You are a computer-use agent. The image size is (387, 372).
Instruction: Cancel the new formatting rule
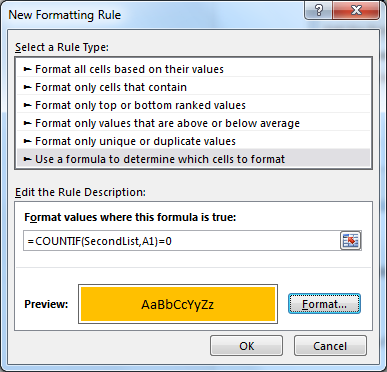coord(330,346)
